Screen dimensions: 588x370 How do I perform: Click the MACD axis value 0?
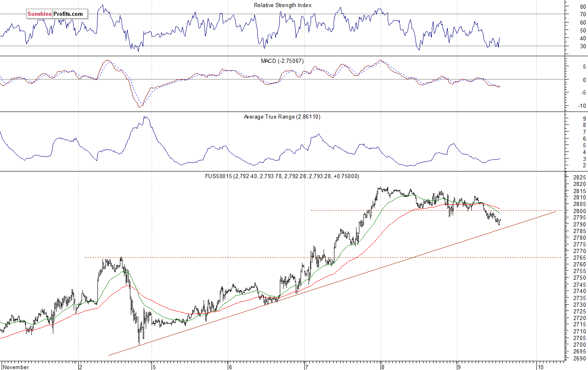(585, 79)
